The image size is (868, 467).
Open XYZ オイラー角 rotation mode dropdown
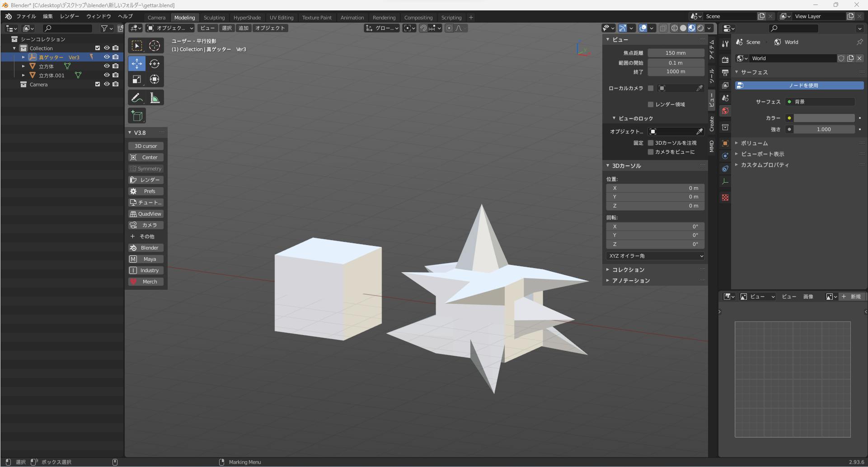tap(655, 256)
